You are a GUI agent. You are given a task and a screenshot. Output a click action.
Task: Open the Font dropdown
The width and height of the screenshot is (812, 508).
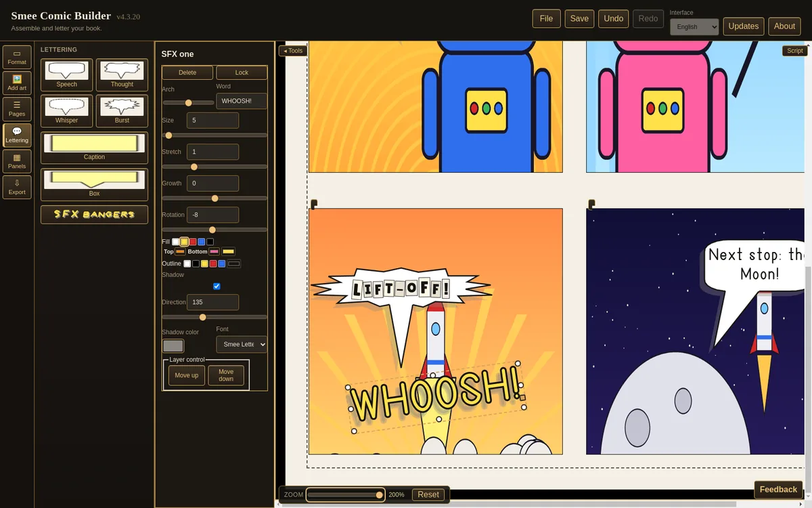[x=242, y=344]
